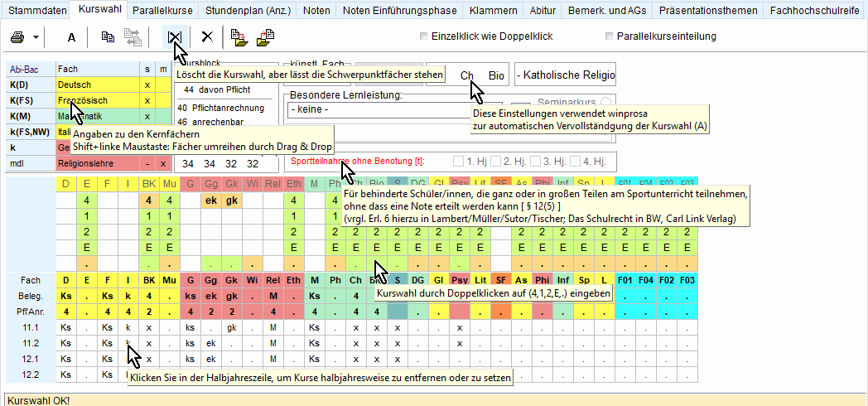The width and height of the screenshot is (868, 406).
Task: Click the greyed-out swap/transfer icon
Action: pyautogui.click(x=133, y=37)
